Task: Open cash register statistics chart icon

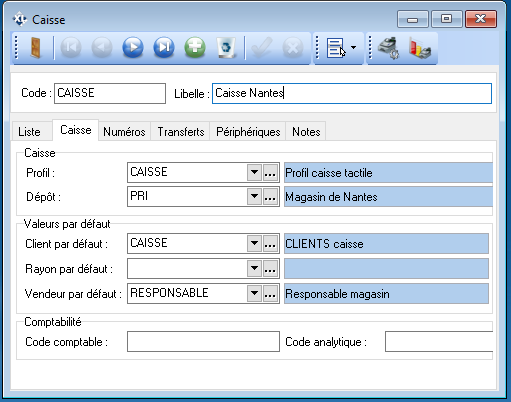Action: (x=420, y=48)
